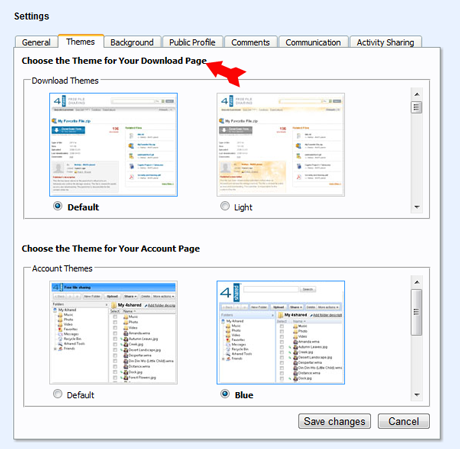The image size is (460, 449).
Task: Choose the Light download theme radio button
Action: click(225, 206)
